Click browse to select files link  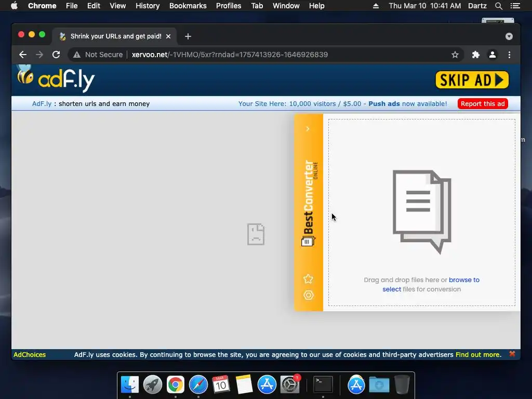coord(431,284)
